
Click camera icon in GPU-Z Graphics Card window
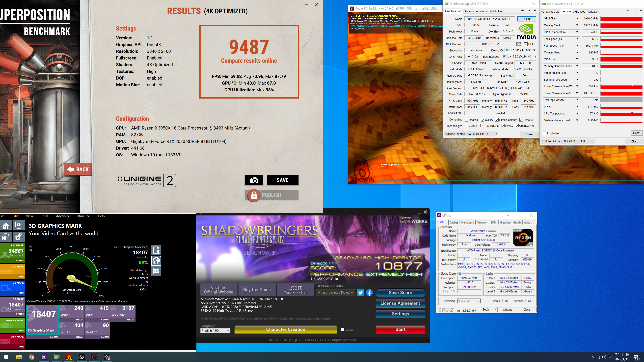click(522, 11)
